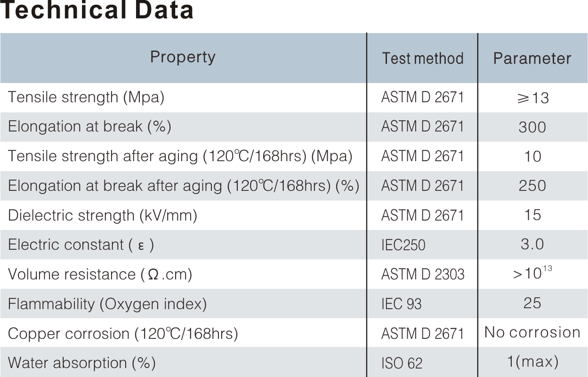The height and width of the screenshot is (377, 588).
Task: Select the Dielectric strength (kV/mm) label
Action: [x=102, y=215]
